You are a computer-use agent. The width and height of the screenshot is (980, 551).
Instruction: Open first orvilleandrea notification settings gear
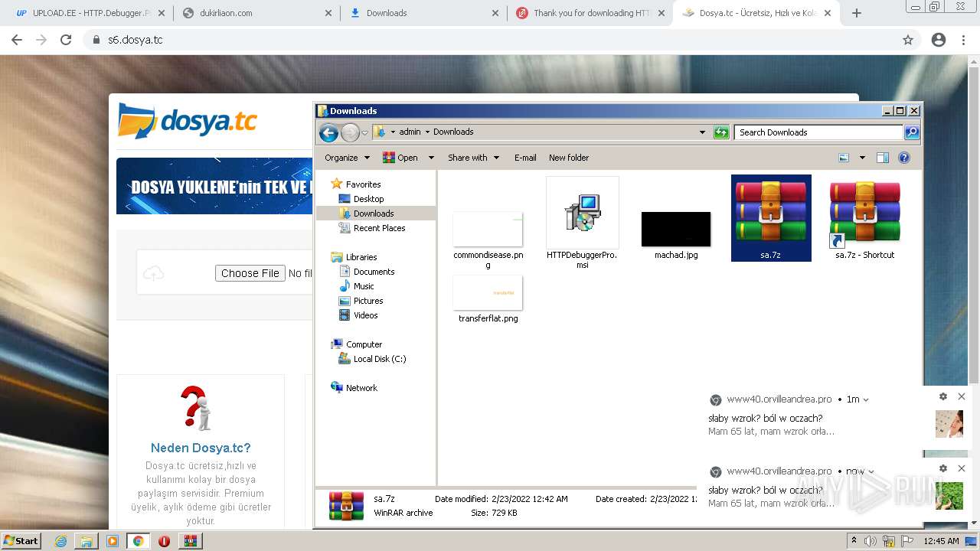[943, 396]
